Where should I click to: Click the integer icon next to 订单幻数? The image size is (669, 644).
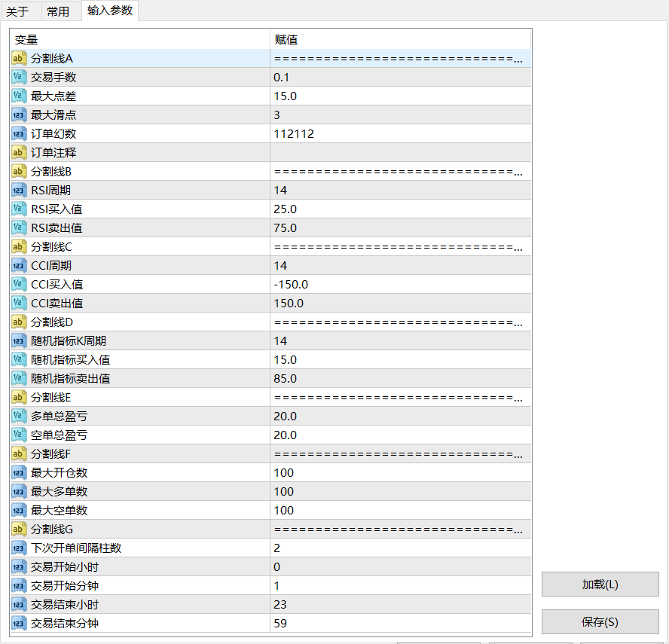[20, 134]
